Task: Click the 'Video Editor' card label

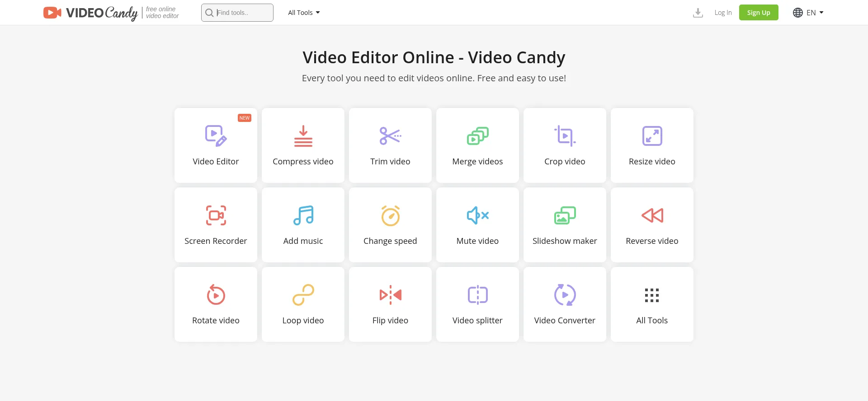Action: tap(216, 162)
